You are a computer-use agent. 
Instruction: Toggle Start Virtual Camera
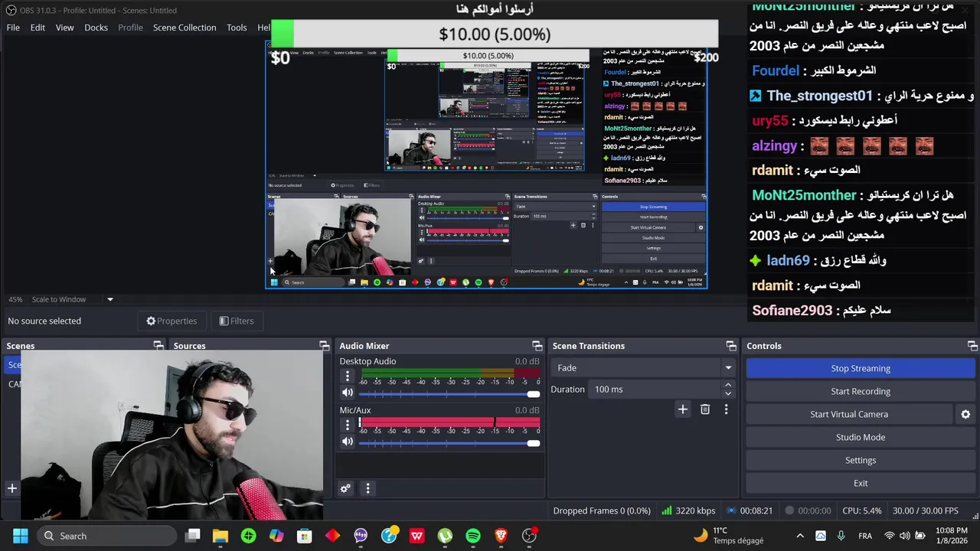(x=849, y=414)
